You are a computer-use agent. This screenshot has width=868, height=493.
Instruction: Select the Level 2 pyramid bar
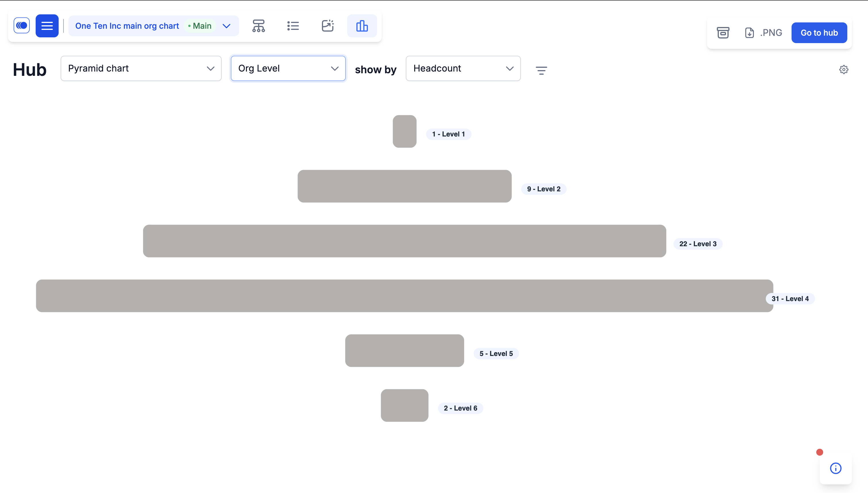click(404, 186)
